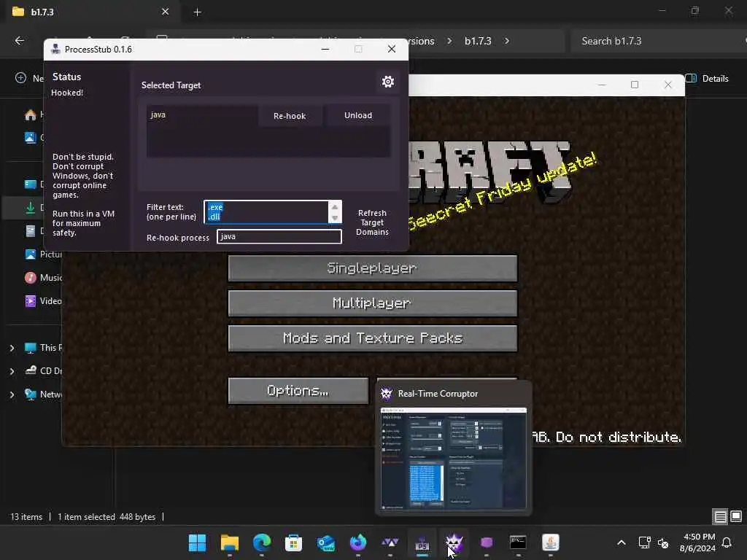This screenshot has height=560, width=747.
Task: Switch to details list view in Explorer
Action: tap(720, 517)
